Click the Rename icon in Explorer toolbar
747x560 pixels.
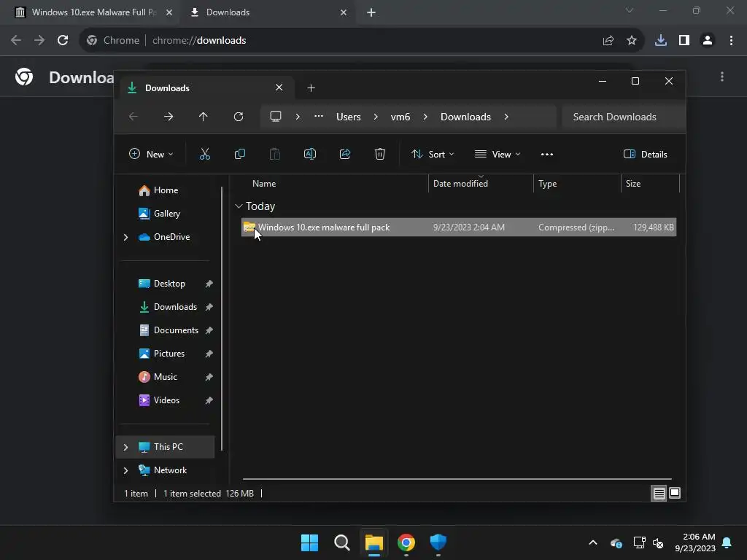pyautogui.click(x=309, y=154)
